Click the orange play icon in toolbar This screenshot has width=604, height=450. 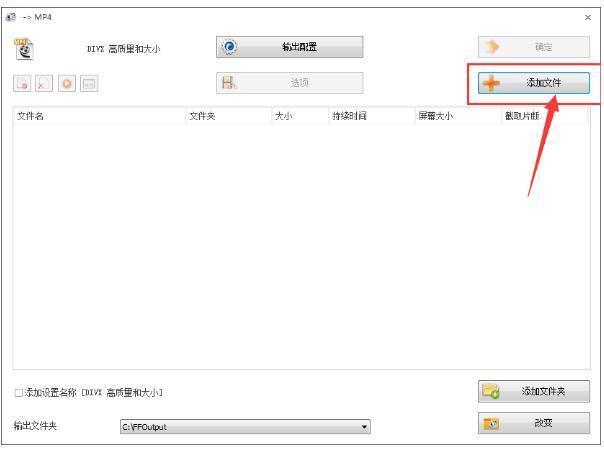click(67, 85)
